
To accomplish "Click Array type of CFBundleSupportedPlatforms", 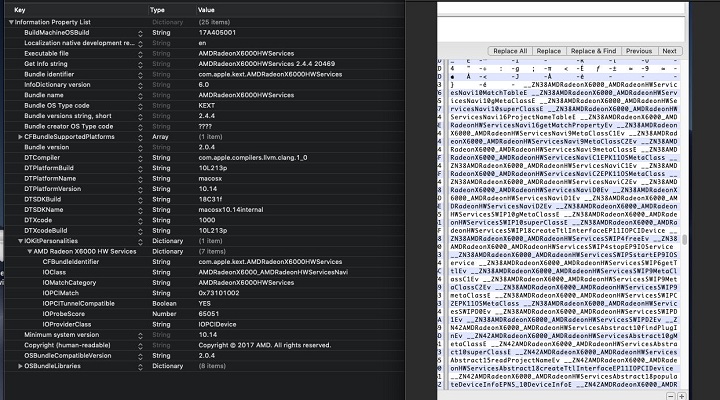I will [160, 137].
